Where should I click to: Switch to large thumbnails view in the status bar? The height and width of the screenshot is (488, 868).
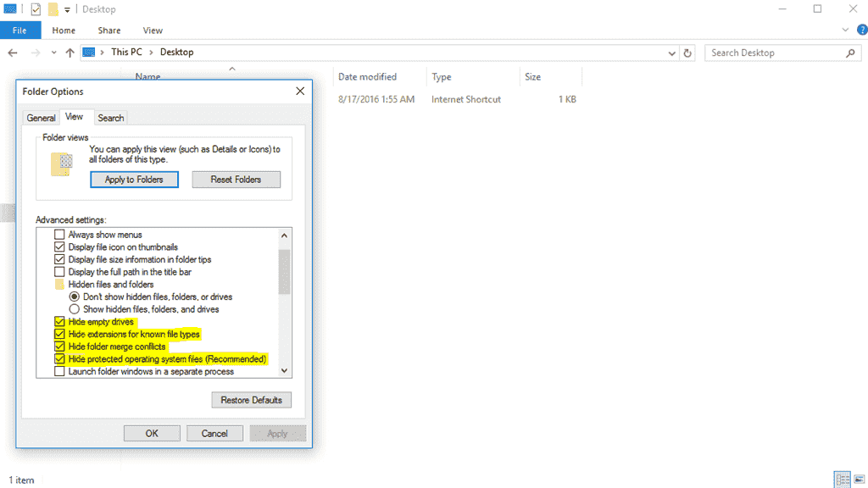pos(859,479)
